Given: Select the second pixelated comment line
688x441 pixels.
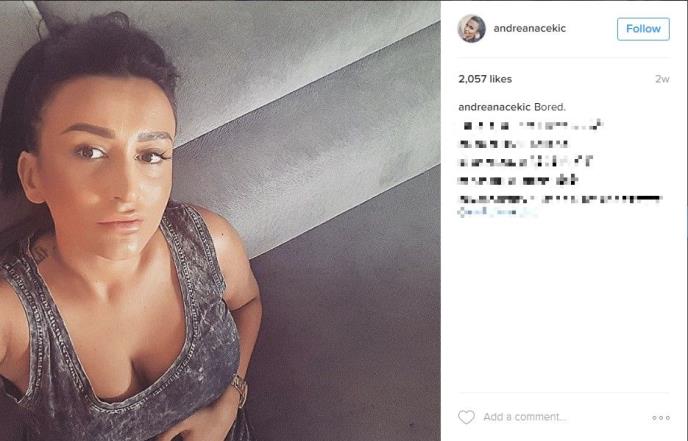Looking at the screenshot, I should (513, 144).
